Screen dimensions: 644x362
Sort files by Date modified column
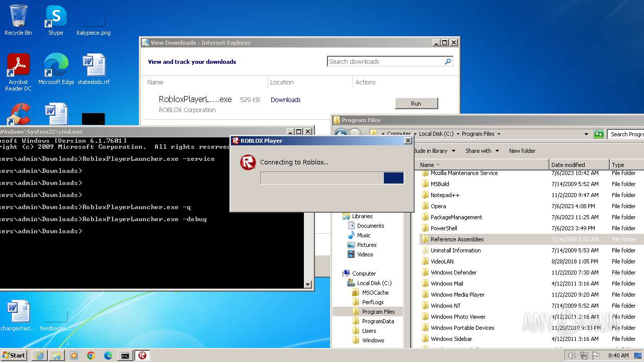pos(579,164)
